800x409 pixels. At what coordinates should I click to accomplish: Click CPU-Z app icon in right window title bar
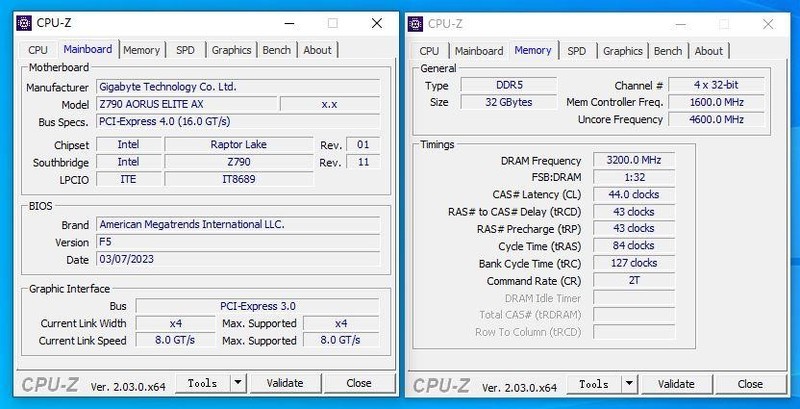(415, 24)
